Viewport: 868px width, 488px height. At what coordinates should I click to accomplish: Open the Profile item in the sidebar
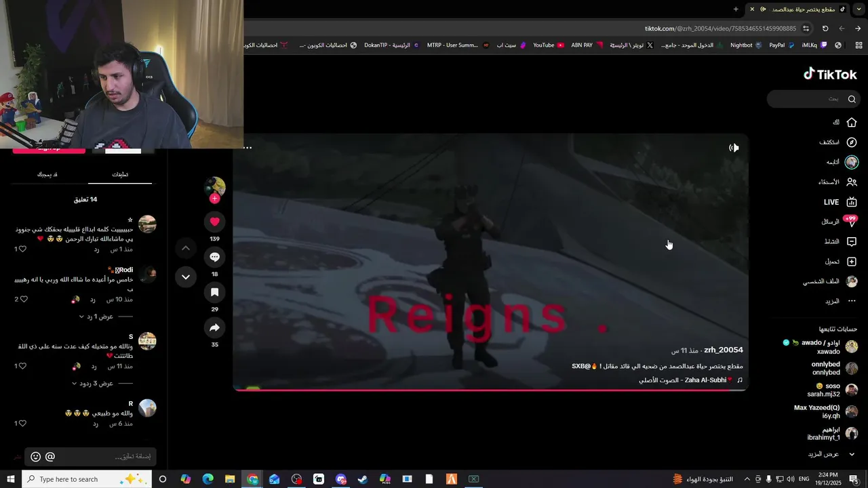pyautogui.click(x=830, y=281)
